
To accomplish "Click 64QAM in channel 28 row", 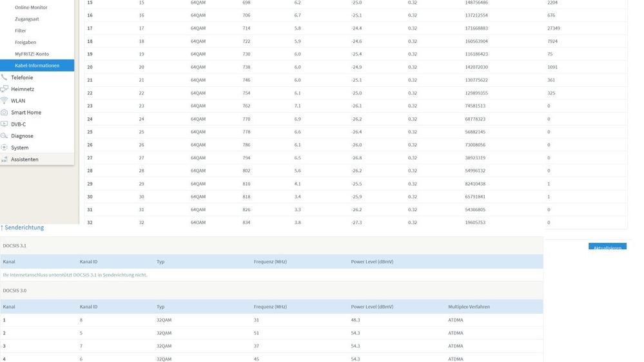I will [x=198, y=171].
